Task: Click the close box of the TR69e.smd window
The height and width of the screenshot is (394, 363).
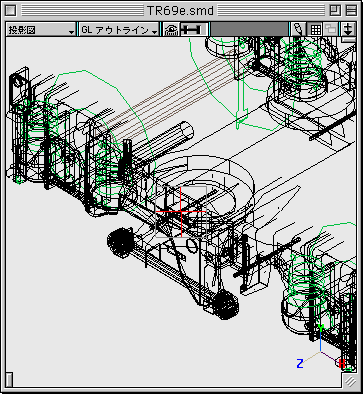Action: (x=11, y=11)
